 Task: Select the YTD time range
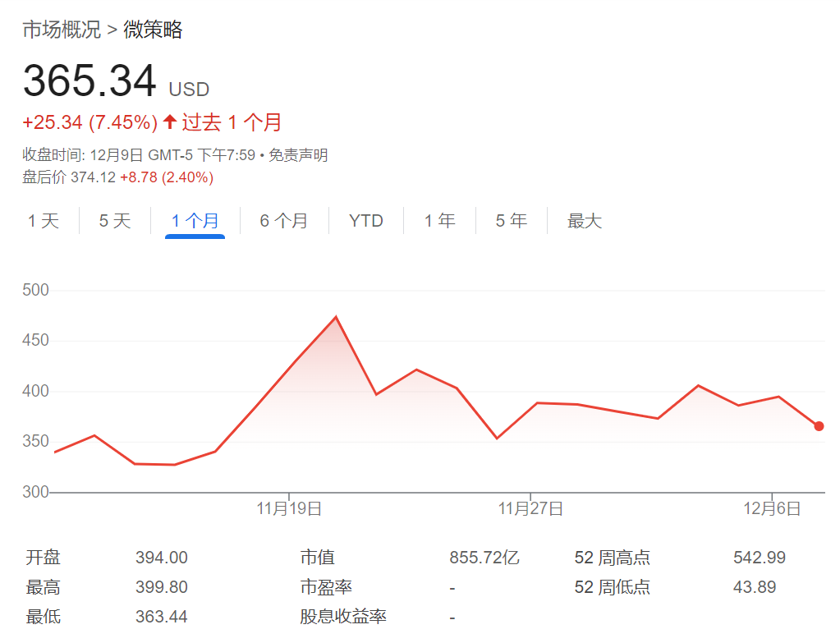click(364, 220)
